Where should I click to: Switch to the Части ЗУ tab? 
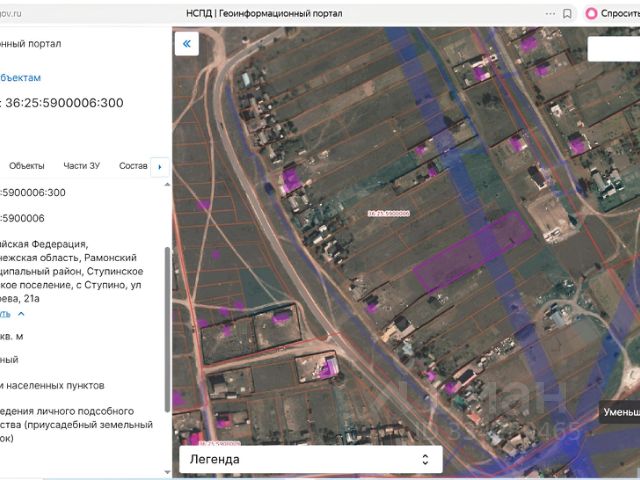click(x=82, y=166)
